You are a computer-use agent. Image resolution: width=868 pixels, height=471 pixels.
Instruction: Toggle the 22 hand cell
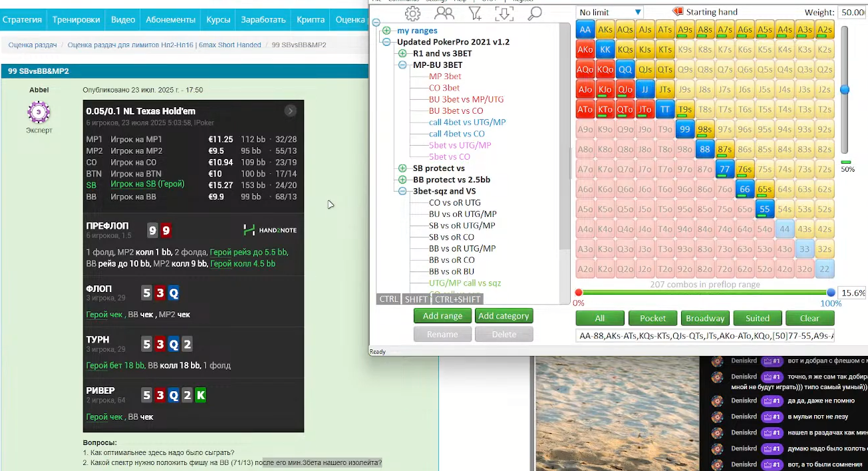click(x=825, y=269)
